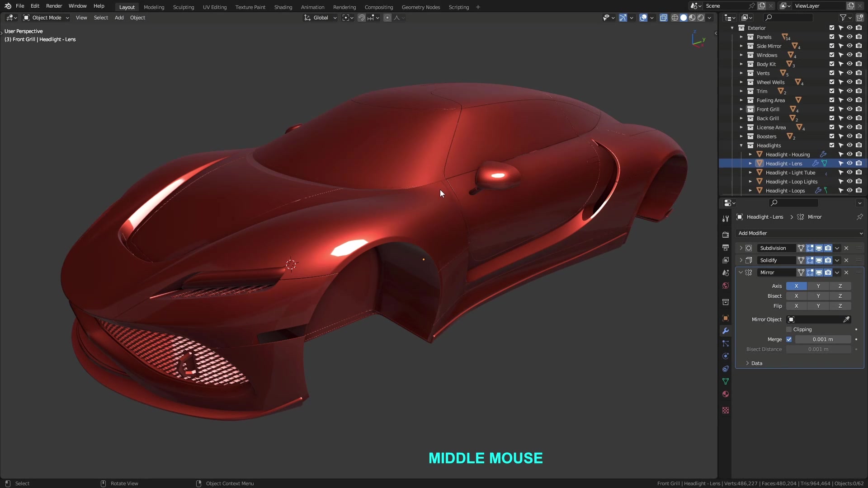Open the Object Data properties tab icon
This screenshot has width=868, height=488.
pos(726,381)
